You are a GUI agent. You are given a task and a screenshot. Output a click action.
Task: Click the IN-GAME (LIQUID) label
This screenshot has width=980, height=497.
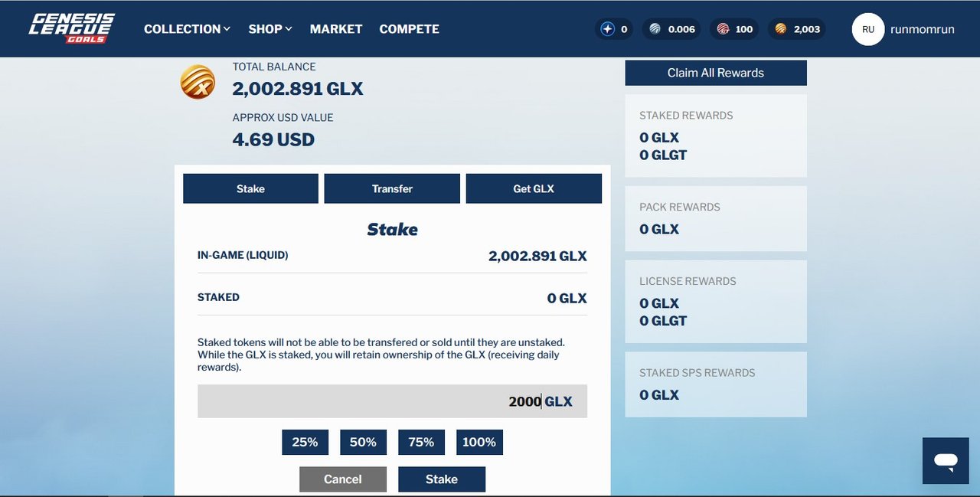pos(243,255)
